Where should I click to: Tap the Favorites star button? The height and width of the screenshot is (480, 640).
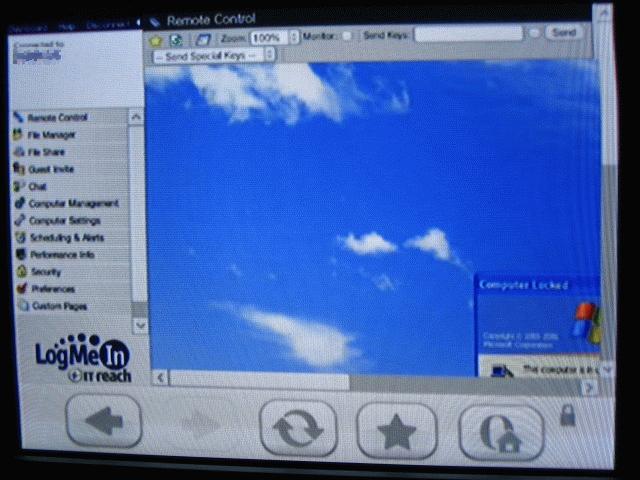point(396,431)
